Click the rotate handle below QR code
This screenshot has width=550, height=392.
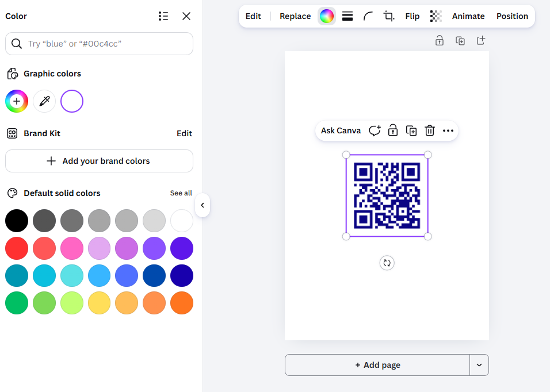[x=387, y=263]
